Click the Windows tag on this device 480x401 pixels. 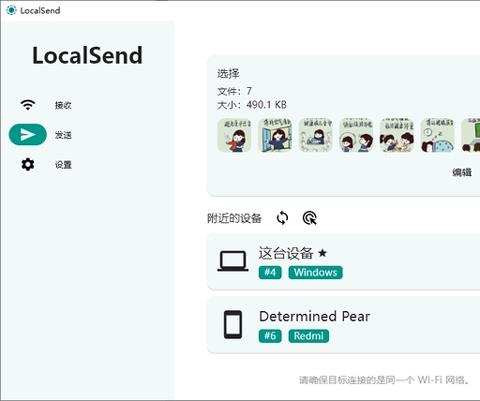315,273
